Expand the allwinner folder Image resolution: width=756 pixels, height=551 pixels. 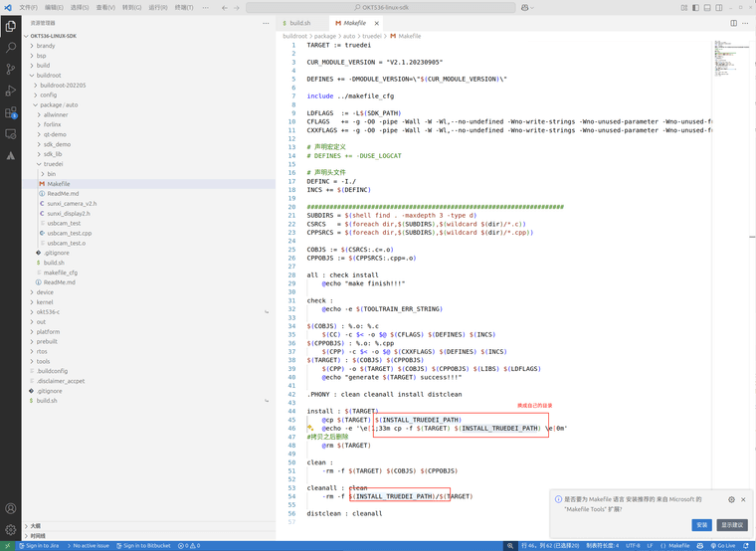pyautogui.click(x=149, y=114)
